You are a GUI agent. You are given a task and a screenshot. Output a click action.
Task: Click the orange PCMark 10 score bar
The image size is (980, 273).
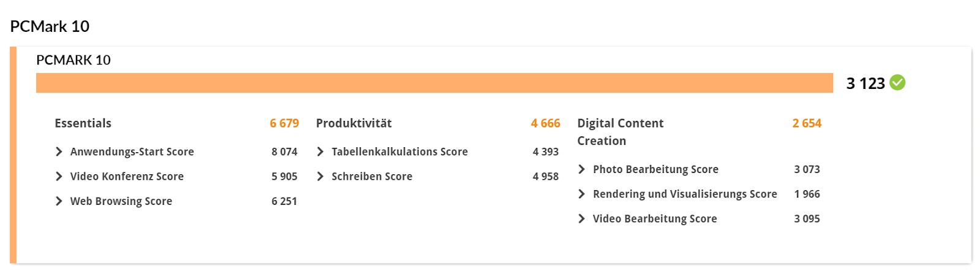point(434,83)
